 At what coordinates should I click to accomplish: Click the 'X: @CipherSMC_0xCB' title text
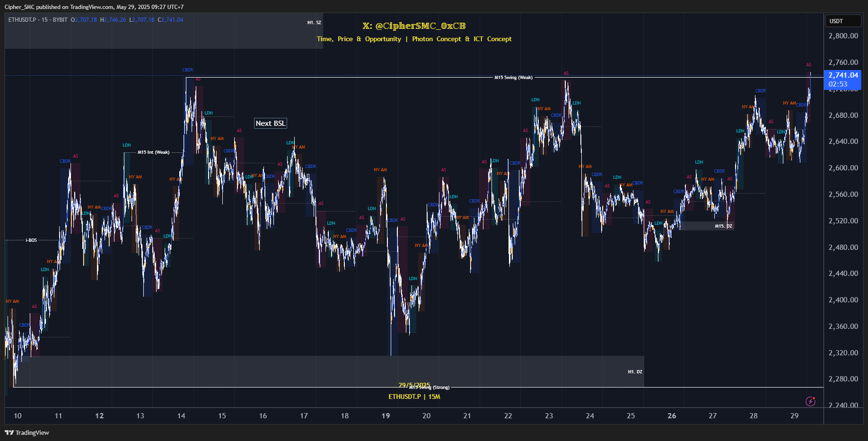(x=414, y=26)
